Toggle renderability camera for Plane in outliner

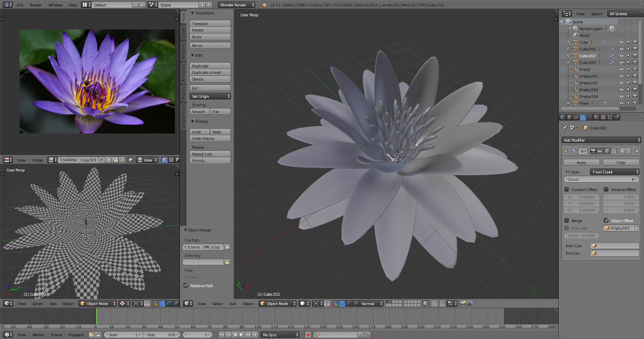pyautogui.click(x=635, y=103)
